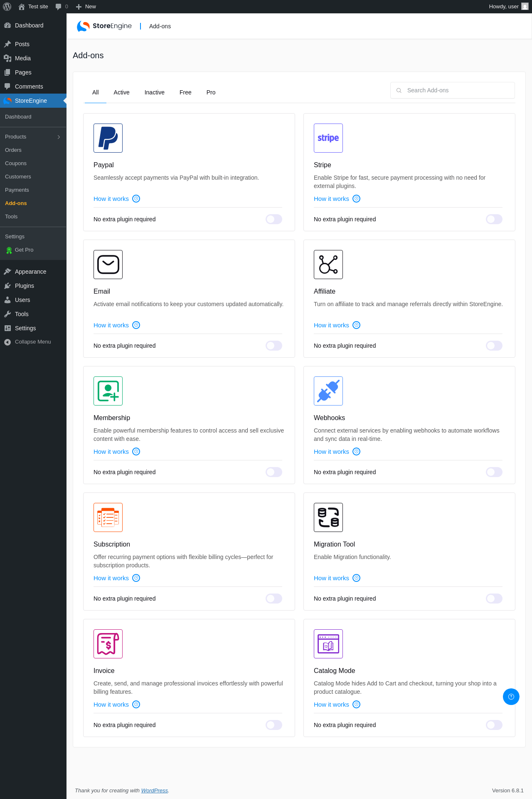The width and height of the screenshot is (532, 799).
Task: Switch to the Active add-ons tab
Action: coord(122,92)
